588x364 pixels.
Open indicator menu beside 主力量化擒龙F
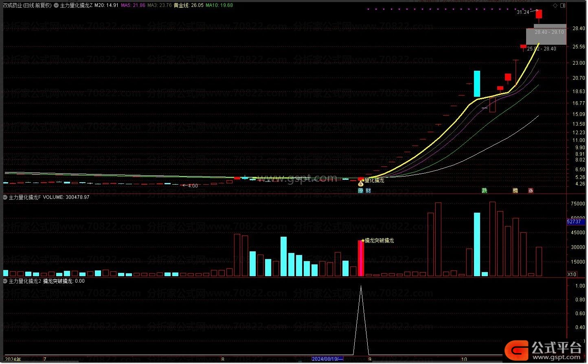tap(5, 197)
